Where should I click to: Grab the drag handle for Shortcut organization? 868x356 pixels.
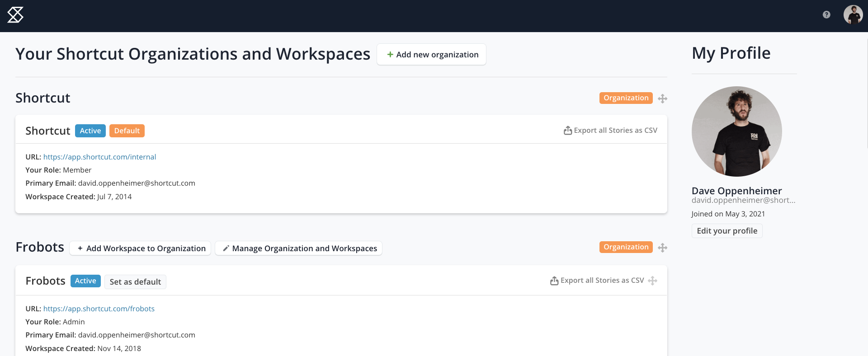[663, 98]
